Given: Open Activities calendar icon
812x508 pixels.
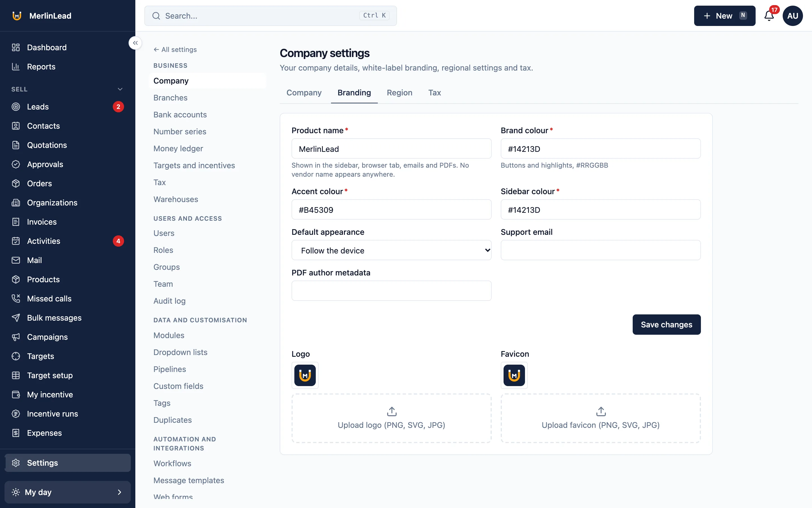Looking at the screenshot, I should pyautogui.click(x=16, y=241).
